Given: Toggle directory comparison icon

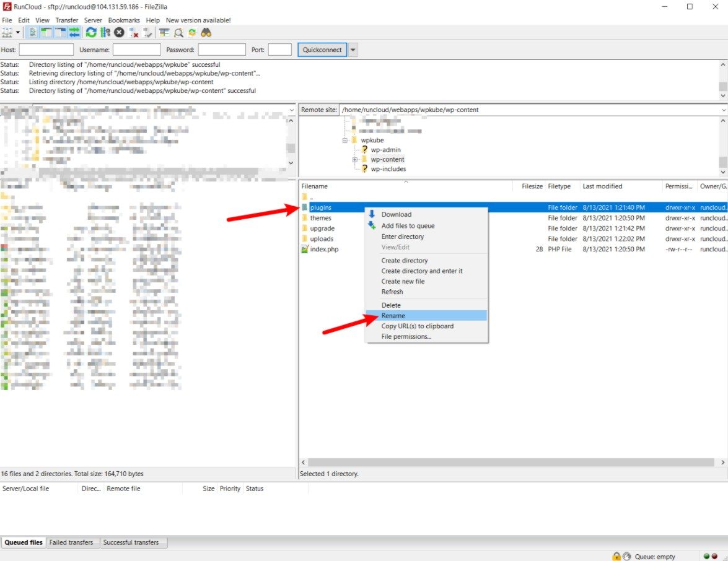Looking at the screenshot, I should (x=178, y=32).
